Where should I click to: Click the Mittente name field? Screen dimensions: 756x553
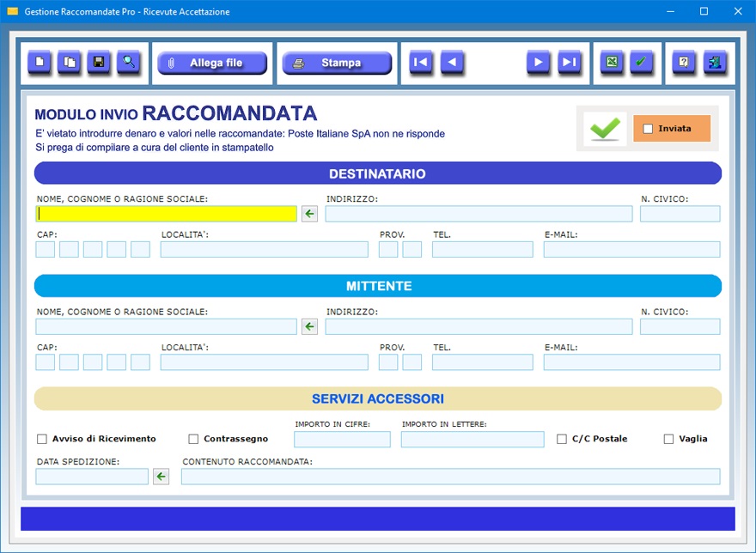click(167, 326)
